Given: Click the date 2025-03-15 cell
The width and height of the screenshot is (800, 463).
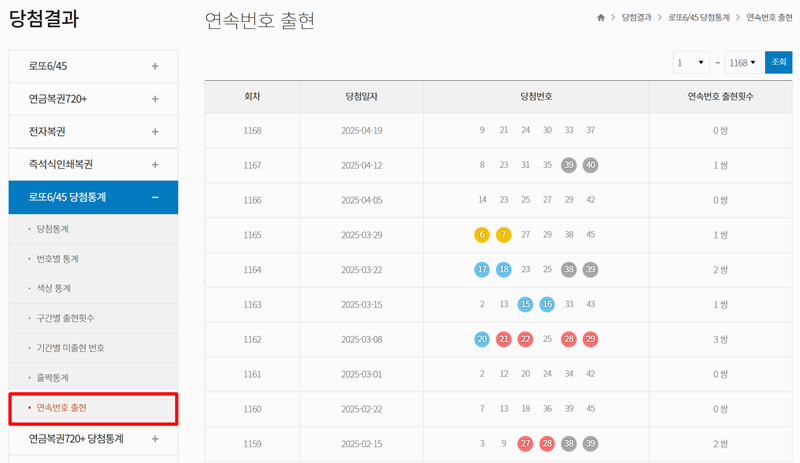Looking at the screenshot, I should click(x=361, y=305).
